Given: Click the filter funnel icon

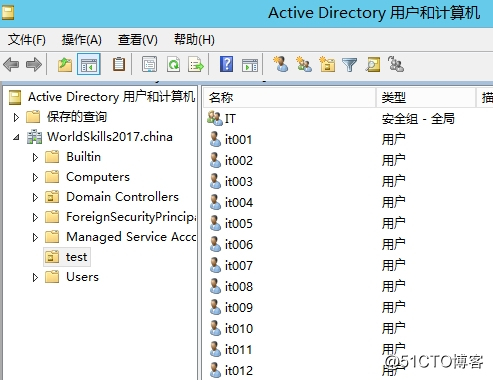Looking at the screenshot, I should coord(350,65).
